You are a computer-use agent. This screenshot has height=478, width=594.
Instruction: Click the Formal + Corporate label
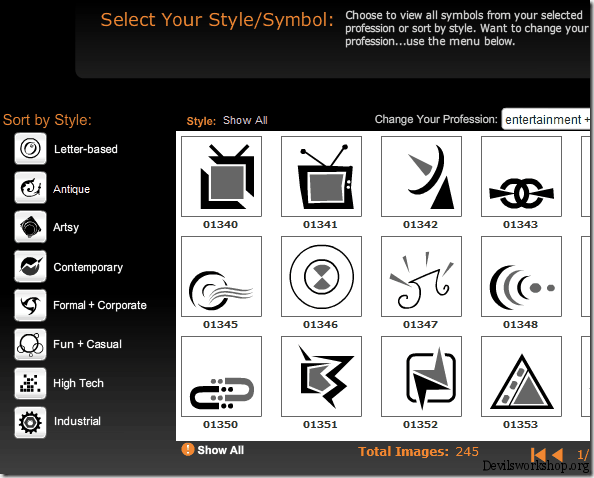pos(100,305)
